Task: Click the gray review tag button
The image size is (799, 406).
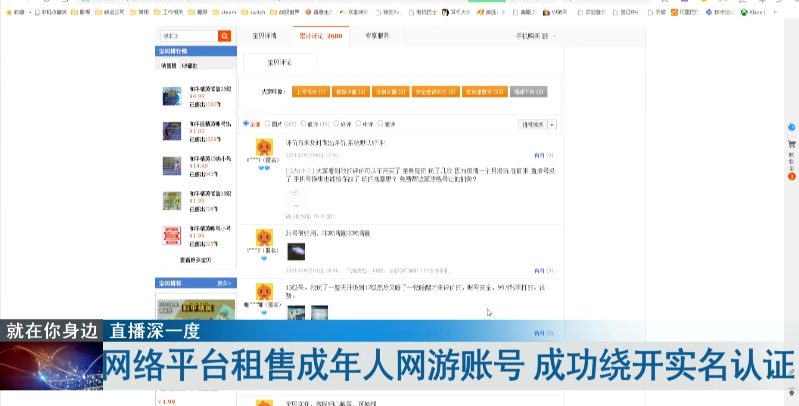Action: point(528,92)
